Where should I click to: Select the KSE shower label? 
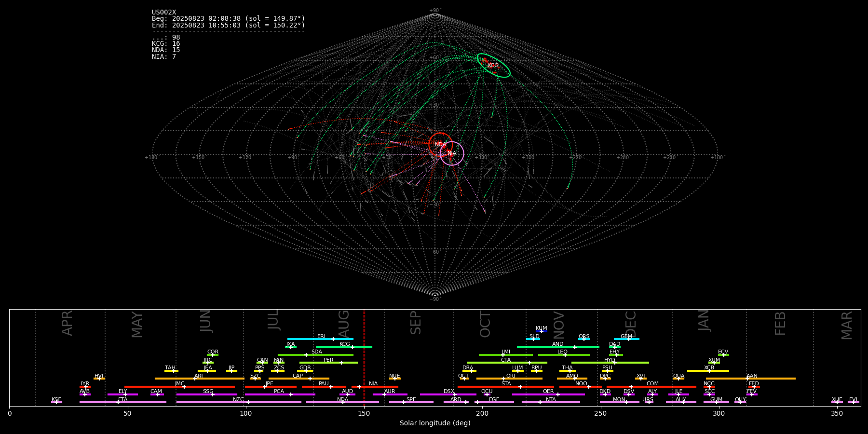56,400
